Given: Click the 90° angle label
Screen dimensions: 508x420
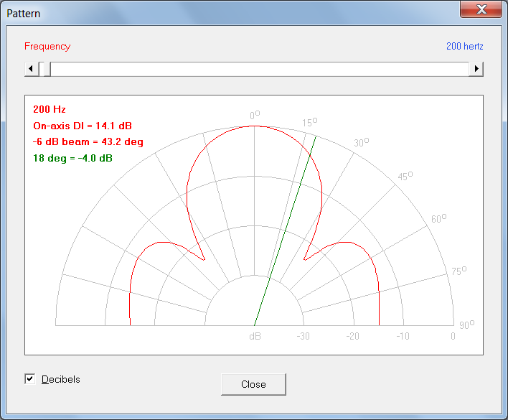Looking at the screenshot, I should click(467, 325).
